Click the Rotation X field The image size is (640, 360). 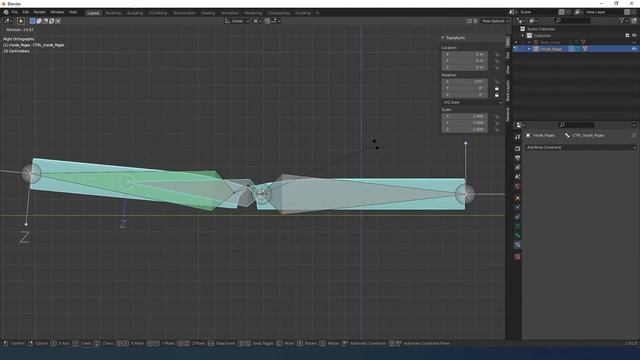[x=464, y=82]
